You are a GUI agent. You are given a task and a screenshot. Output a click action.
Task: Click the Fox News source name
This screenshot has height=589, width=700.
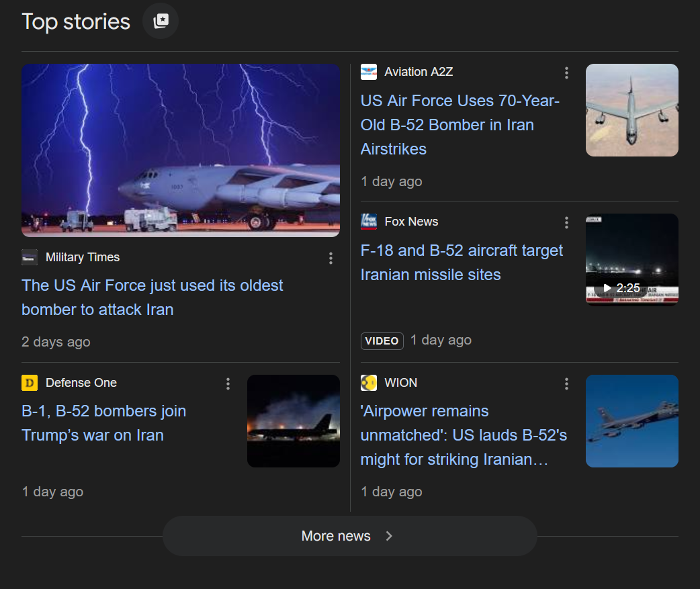[x=411, y=222]
